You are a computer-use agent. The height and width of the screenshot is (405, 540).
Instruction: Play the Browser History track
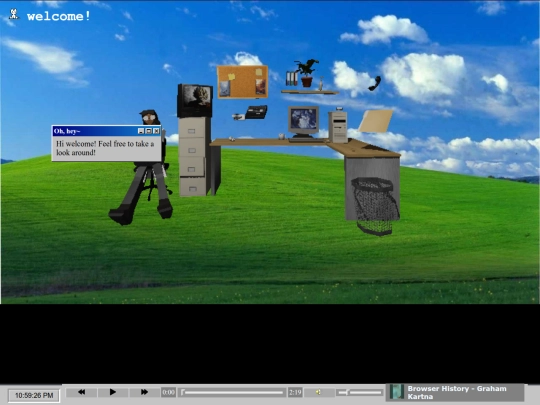click(x=113, y=392)
